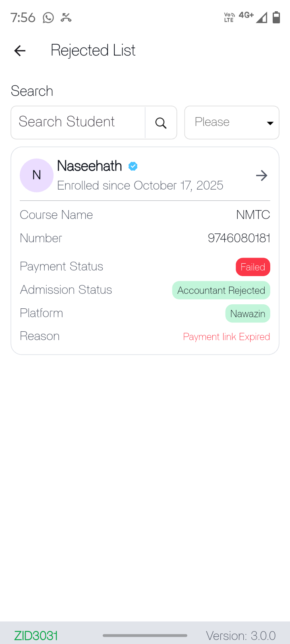This screenshot has width=290, height=644.
Task: Open Naseehath's details with arrow icon
Action: [262, 175]
